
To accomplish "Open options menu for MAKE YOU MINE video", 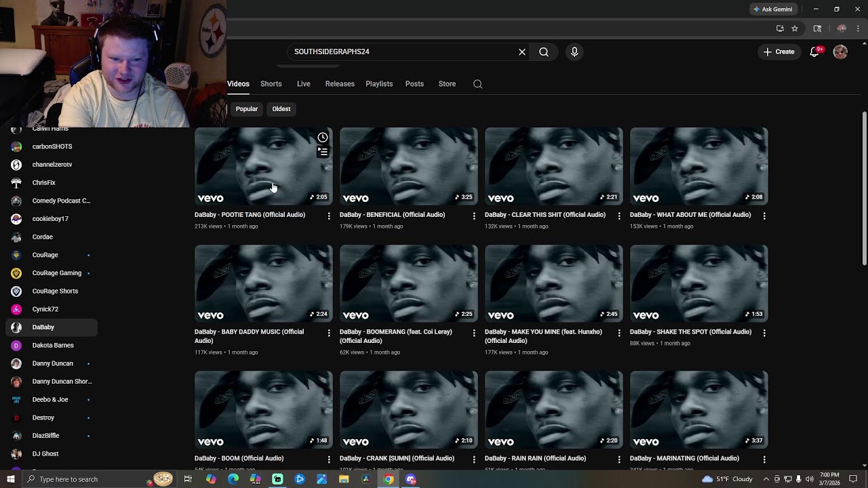I will pyautogui.click(x=619, y=333).
